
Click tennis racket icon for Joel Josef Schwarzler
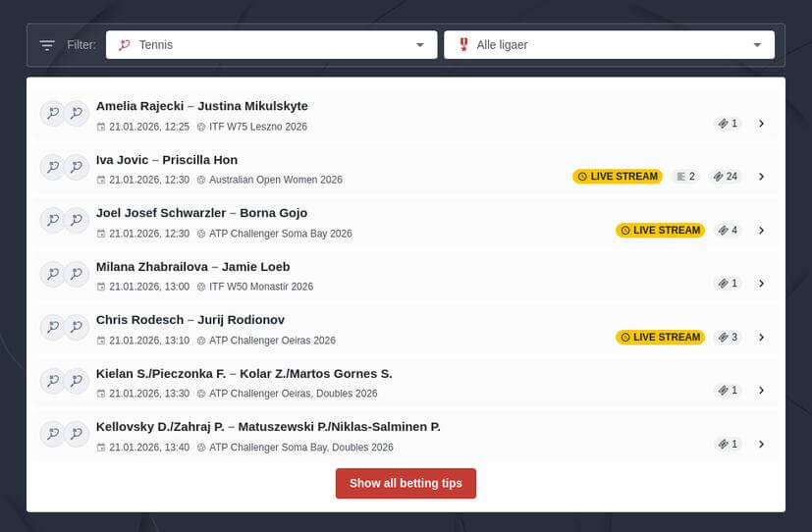click(52, 221)
